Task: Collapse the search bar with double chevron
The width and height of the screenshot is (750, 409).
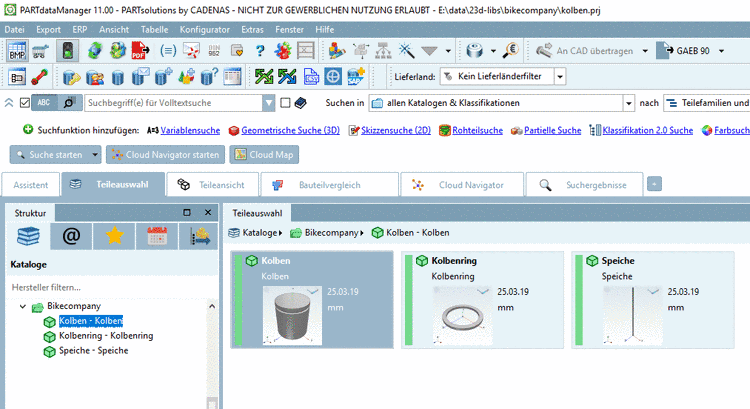Action: click(x=9, y=103)
